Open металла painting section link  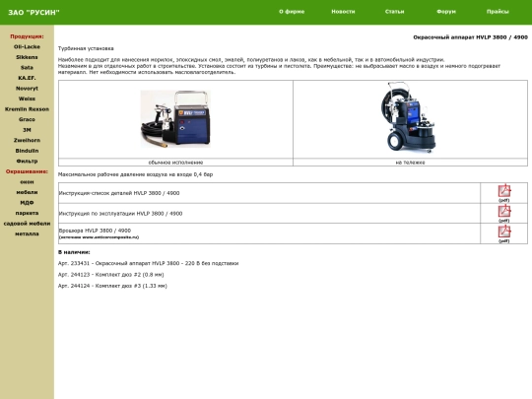27,233
